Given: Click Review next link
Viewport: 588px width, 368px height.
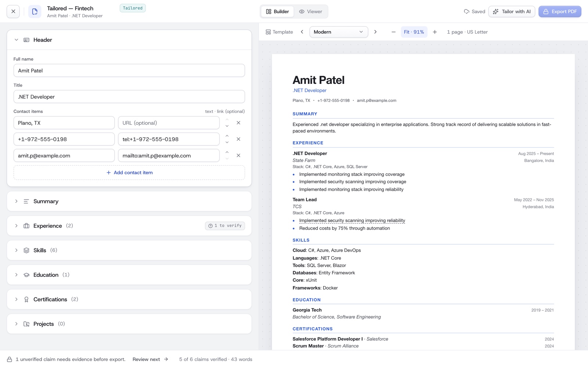Looking at the screenshot, I should pyautogui.click(x=150, y=359).
